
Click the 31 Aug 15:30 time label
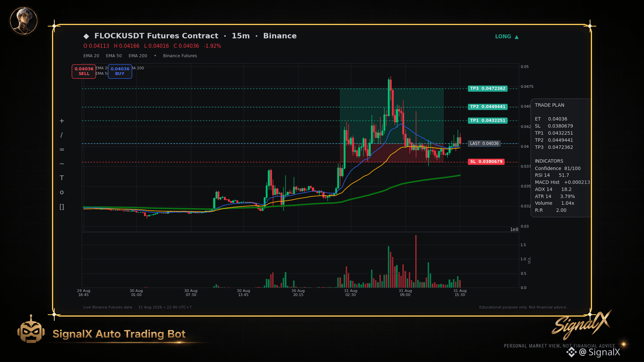[460, 293]
